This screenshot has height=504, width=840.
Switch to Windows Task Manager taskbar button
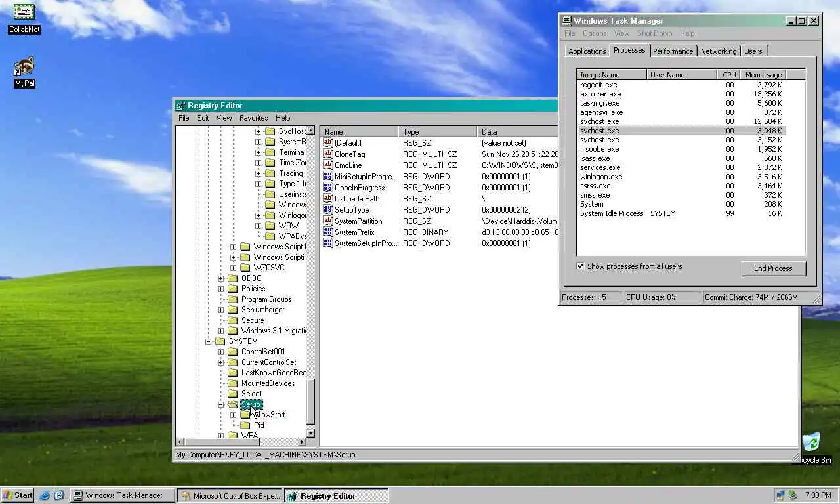(x=122, y=495)
